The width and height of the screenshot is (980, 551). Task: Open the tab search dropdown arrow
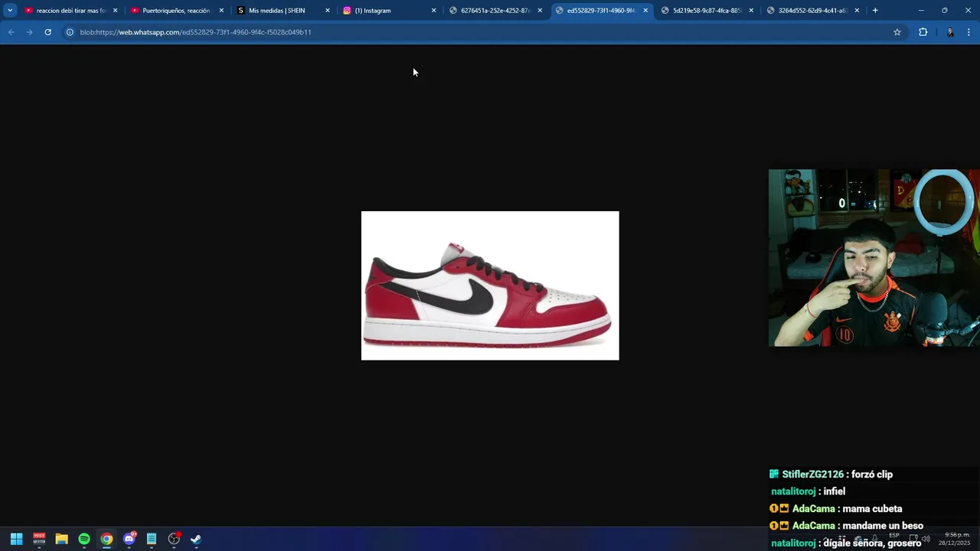pyautogui.click(x=10, y=11)
